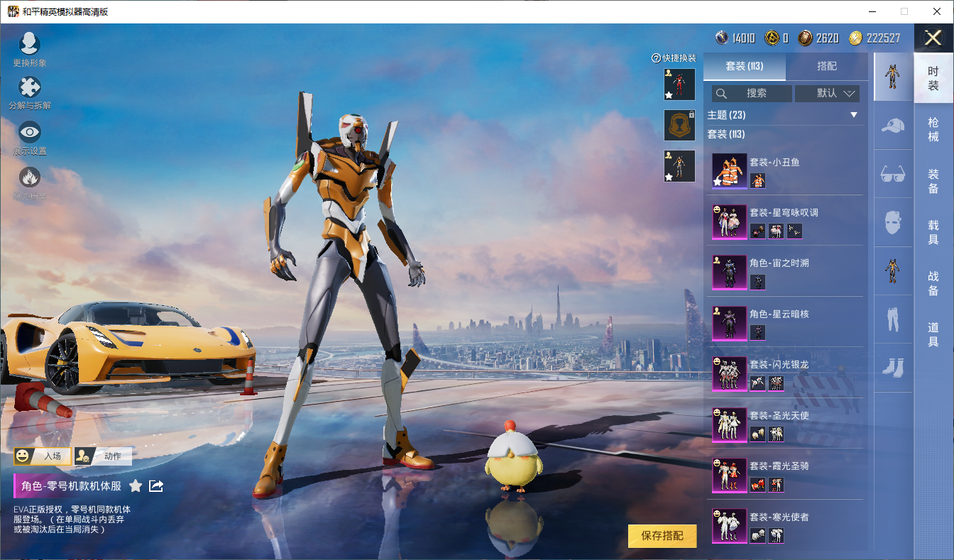Open the flame 热力档案 icon
954x560 pixels.
click(30, 177)
